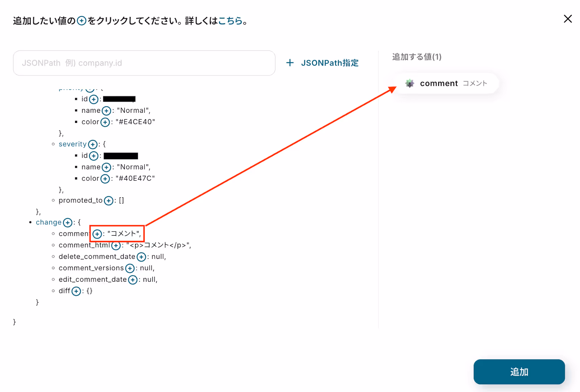This screenshot has height=392, width=580.
Task: Click the plus icon beside change
Action: (67, 222)
